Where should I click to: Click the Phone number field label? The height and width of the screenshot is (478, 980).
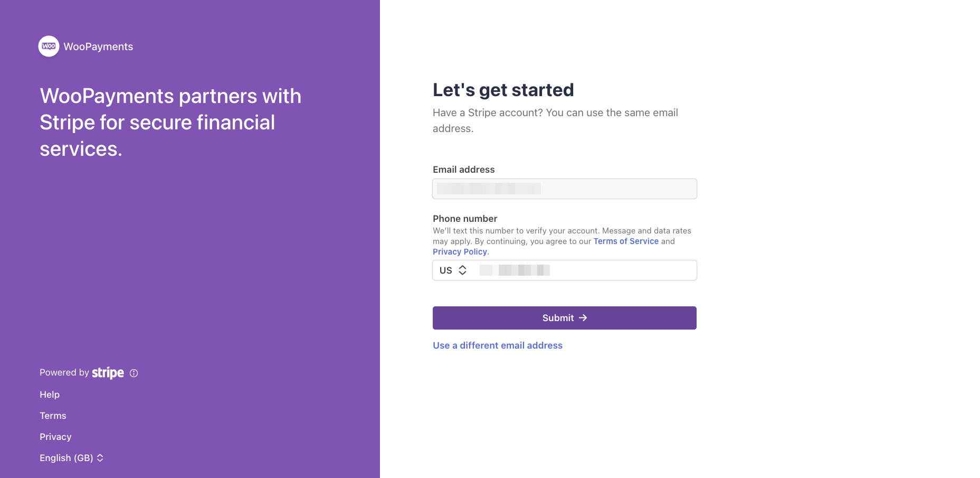click(x=465, y=219)
